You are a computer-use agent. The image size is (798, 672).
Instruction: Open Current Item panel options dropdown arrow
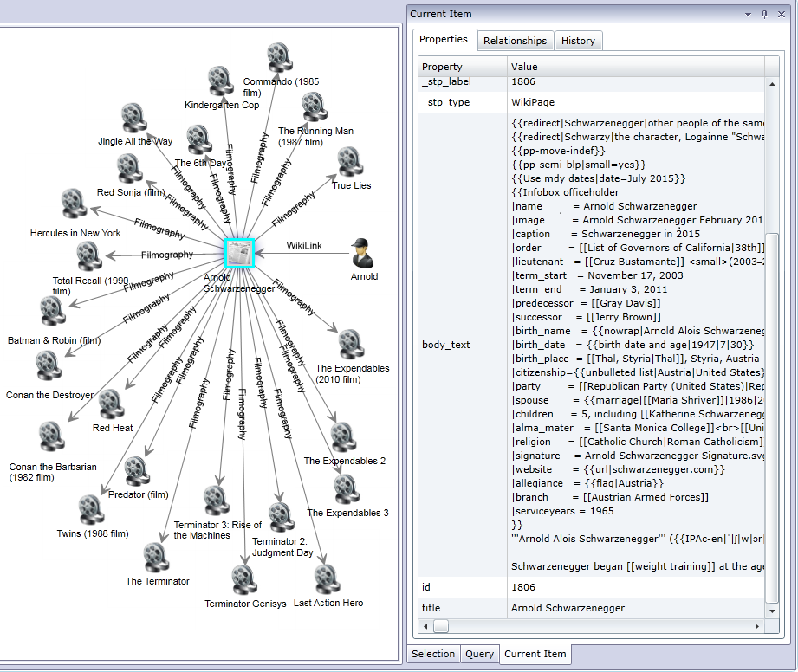tap(748, 15)
